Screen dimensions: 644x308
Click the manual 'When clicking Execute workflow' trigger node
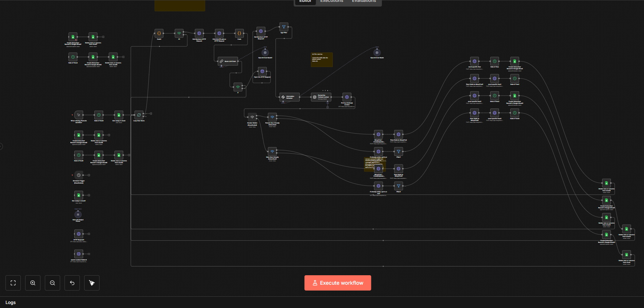coord(79,115)
